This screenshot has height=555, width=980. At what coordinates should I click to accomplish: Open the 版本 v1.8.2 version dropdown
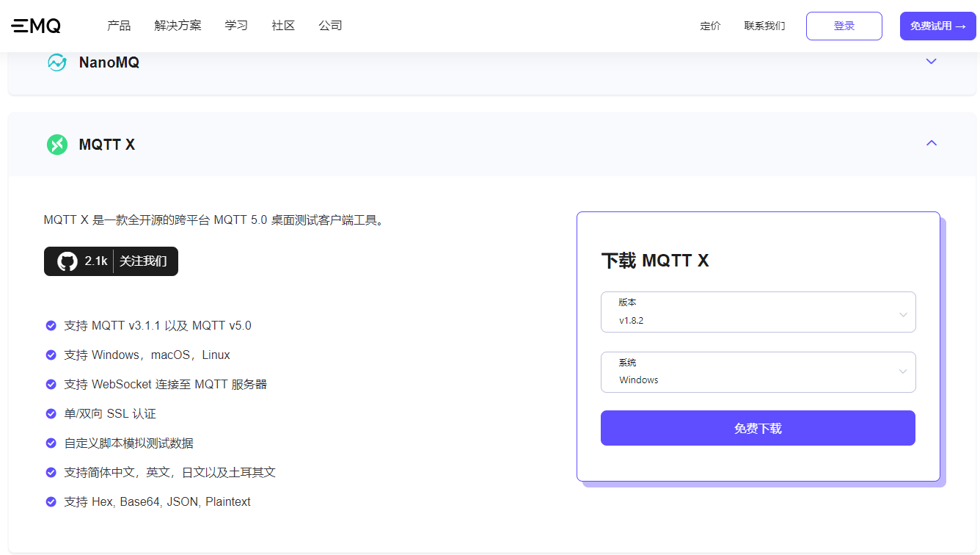(x=758, y=312)
